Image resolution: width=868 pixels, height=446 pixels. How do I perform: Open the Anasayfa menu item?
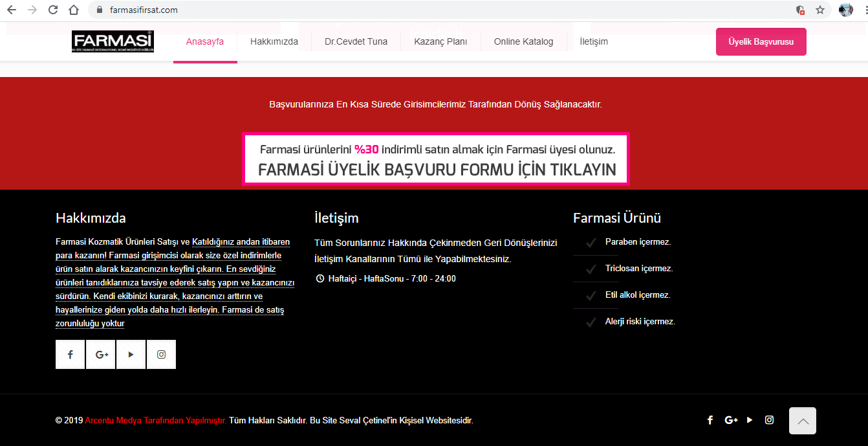(x=205, y=41)
